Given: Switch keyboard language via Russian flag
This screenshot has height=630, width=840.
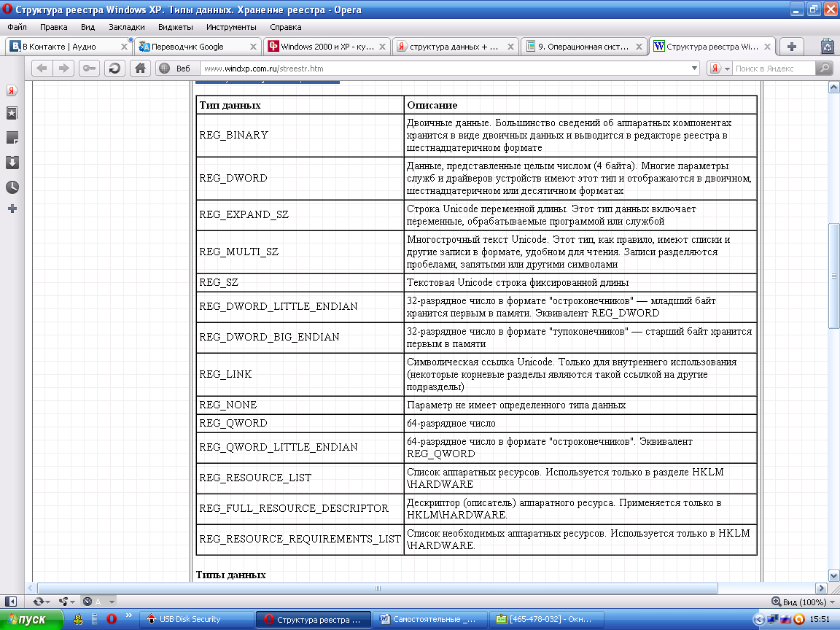Looking at the screenshot, I should [785, 619].
